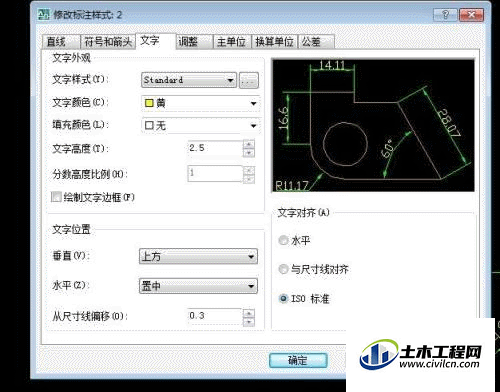500x392 pixels.
Task: Click the 确定 button
Action: (x=298, y=361)
